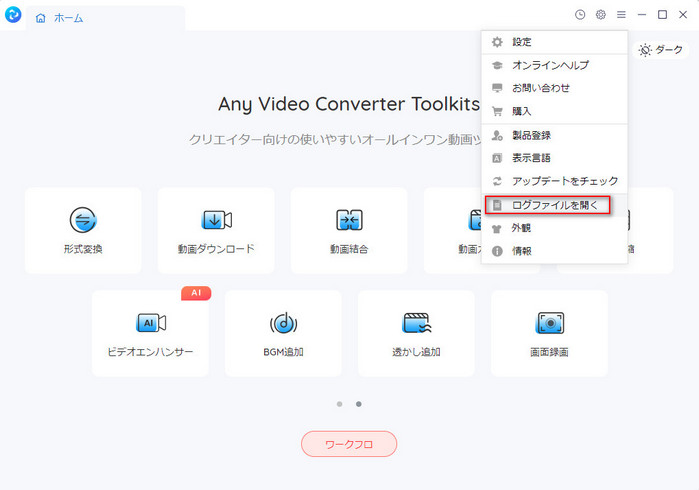Select 購入 from the menu
The image size is (699, 490).
click(554, 111)
